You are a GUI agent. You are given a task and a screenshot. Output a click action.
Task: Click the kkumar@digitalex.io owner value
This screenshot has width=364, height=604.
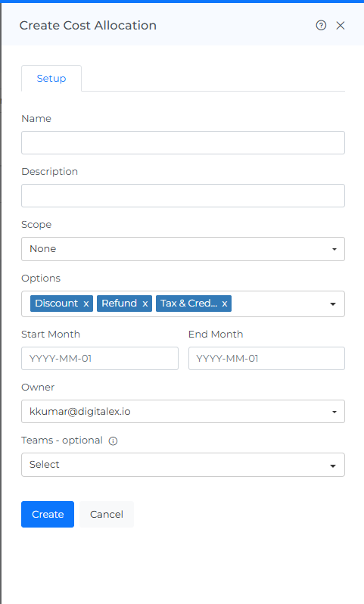coord(80,412)
